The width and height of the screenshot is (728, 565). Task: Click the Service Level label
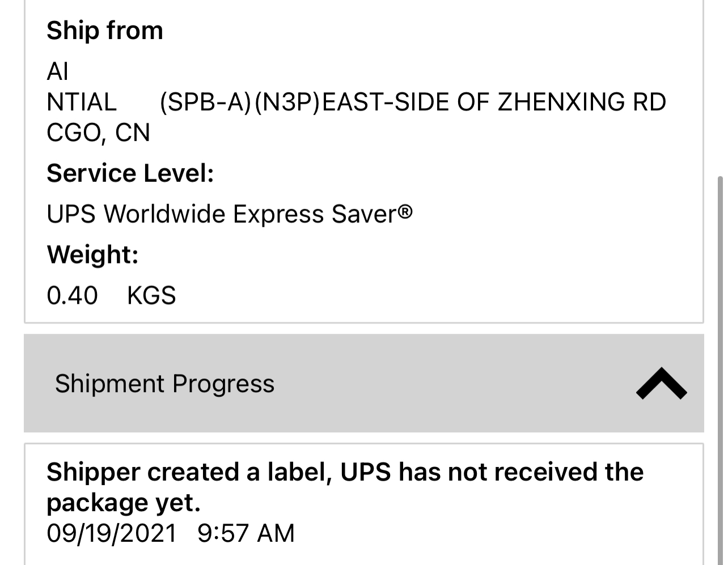click(x=130, y=173)
